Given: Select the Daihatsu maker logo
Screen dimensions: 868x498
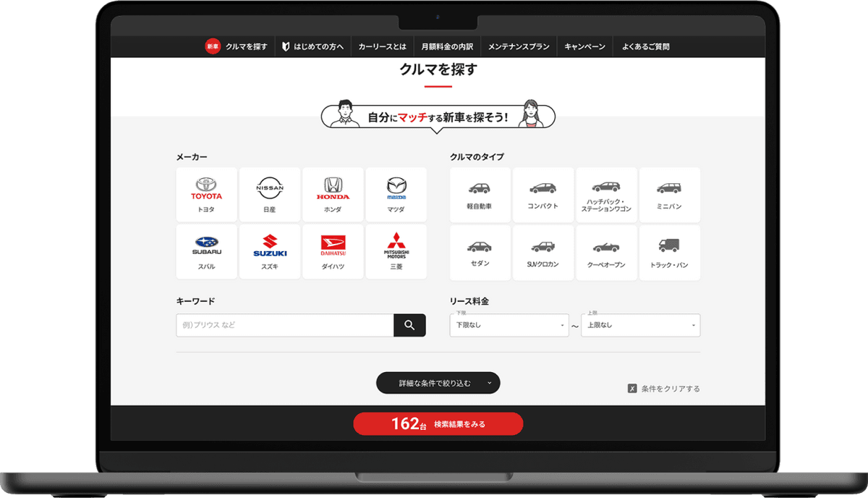Looking at the screenshot, I should pyautogui.click(x=333, y=245).
